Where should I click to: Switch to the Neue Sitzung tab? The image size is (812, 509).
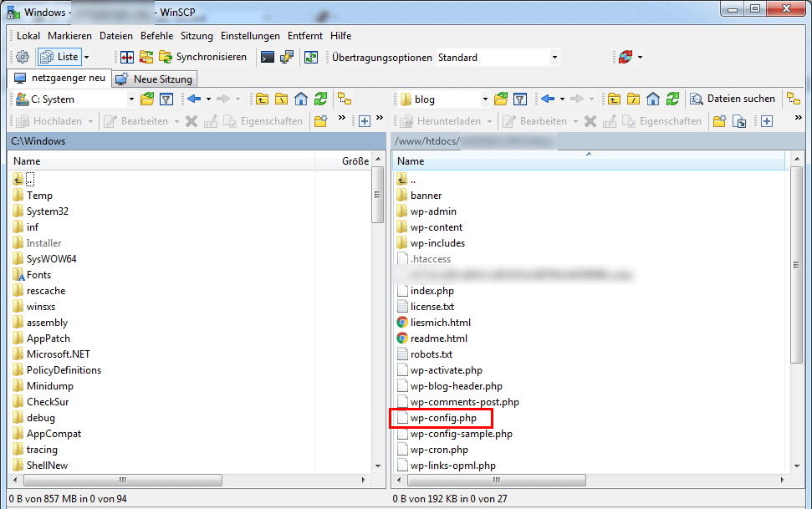[156, 79]
